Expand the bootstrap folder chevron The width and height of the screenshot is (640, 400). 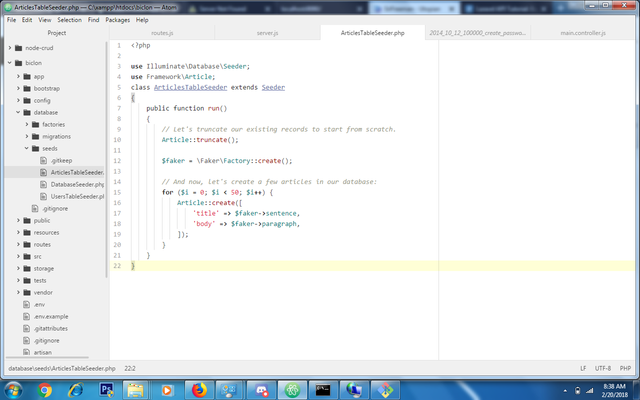[18, 88]
